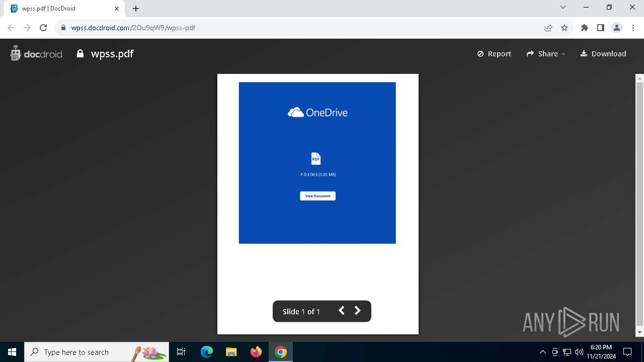Open a new browser tab
The height and width of the screenshot is (362, 644).
[x=136, y=9]
